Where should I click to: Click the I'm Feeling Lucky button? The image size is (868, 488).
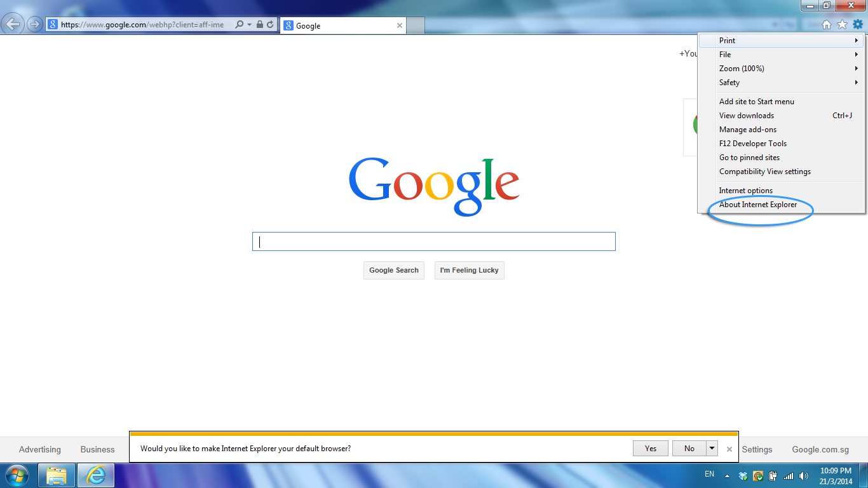469,270
